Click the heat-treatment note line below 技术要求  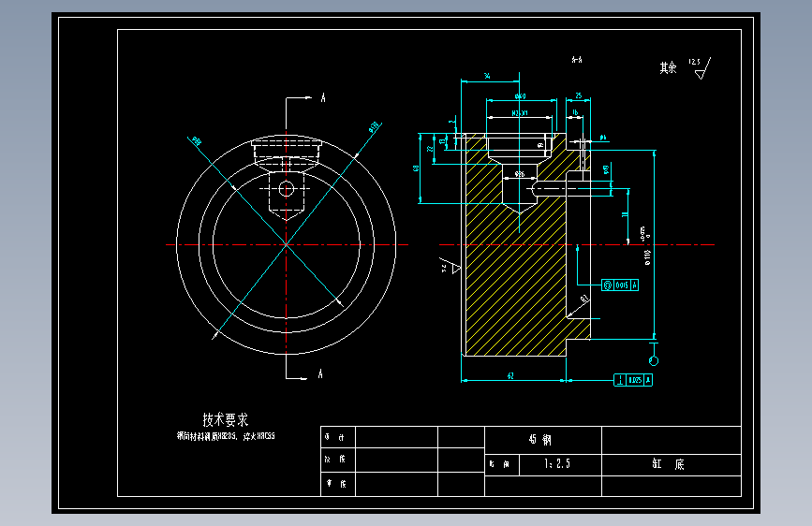point(226,436)
